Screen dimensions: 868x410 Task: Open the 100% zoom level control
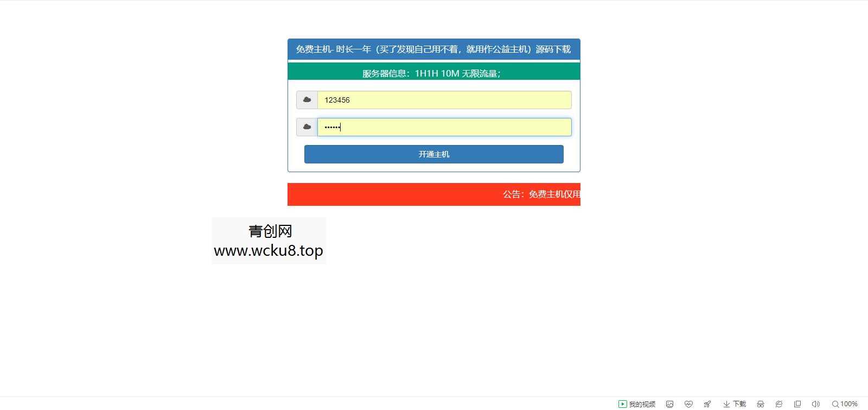(845, 404)
